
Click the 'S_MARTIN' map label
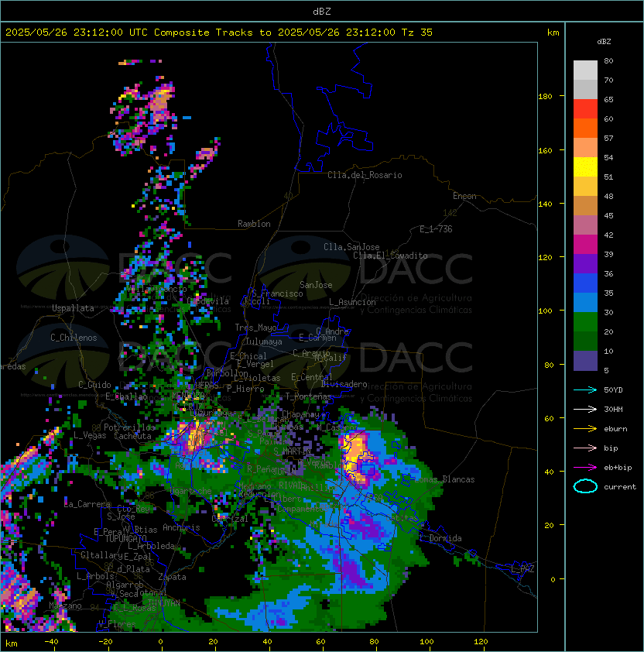[292, 451]
